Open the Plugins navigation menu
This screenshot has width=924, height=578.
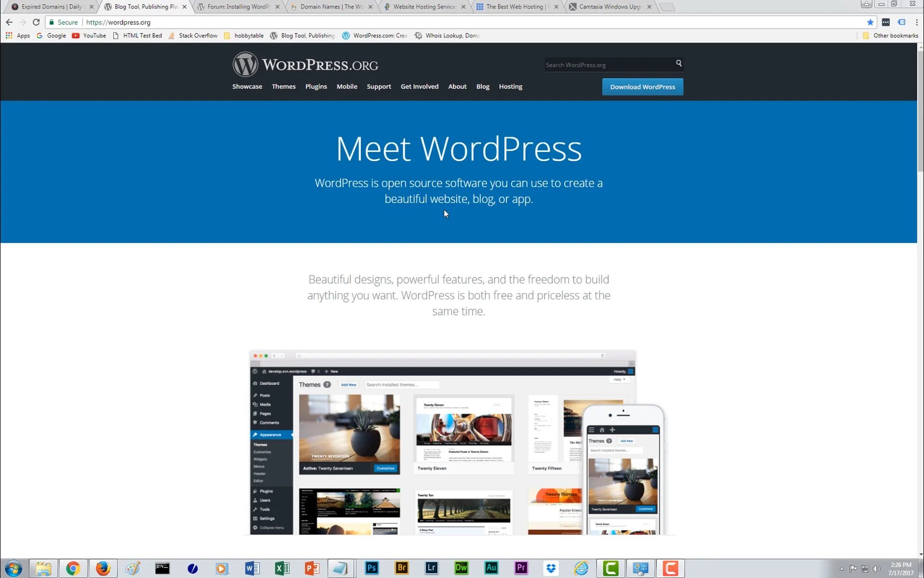(316, 87)
